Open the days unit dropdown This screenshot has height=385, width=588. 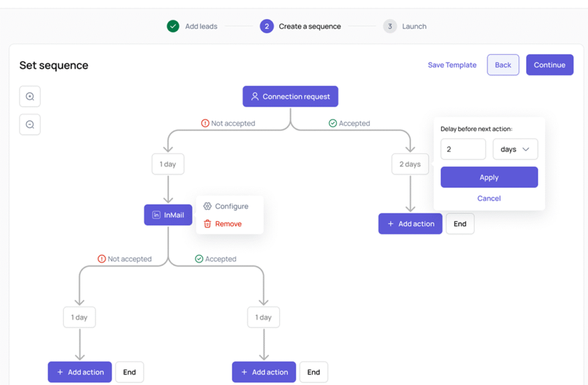click(x=515, y=149)
